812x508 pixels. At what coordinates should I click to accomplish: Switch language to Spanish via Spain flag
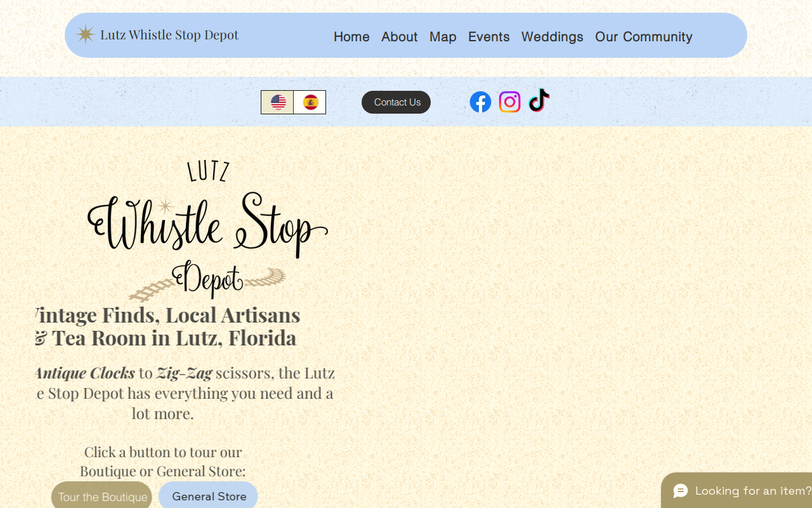310,102
